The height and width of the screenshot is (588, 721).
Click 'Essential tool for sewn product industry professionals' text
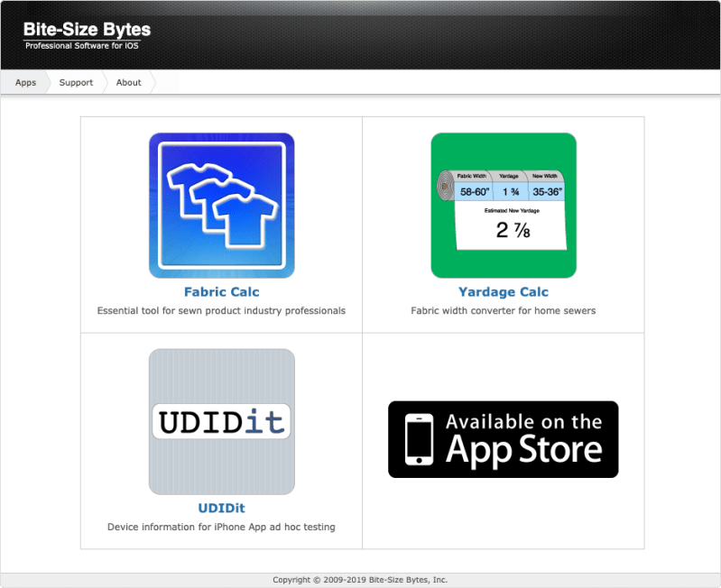click(x=221, y=311)
